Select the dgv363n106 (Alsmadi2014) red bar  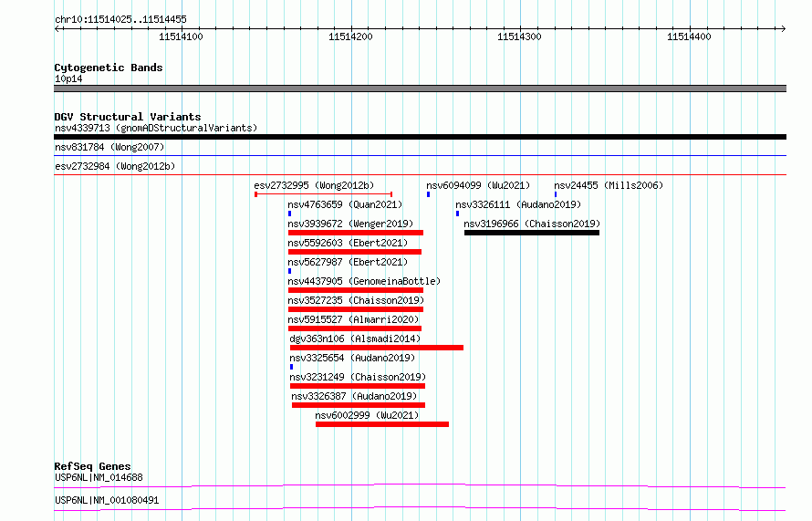point(377,348)
